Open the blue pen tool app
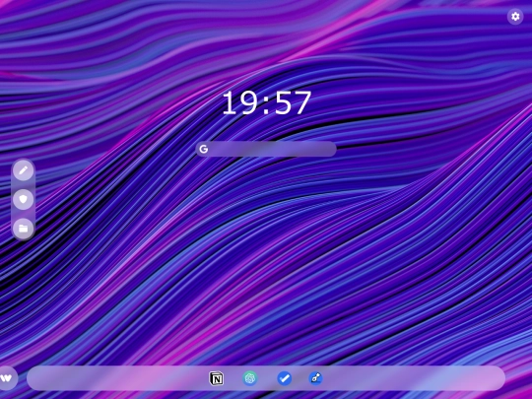The width and height of the screenshot is (532, 399). pyautogui.click(x=315, y=378)
